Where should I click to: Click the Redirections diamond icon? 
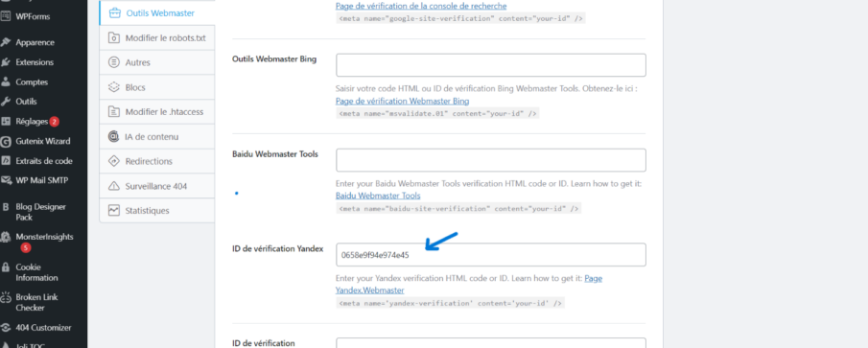114,161
